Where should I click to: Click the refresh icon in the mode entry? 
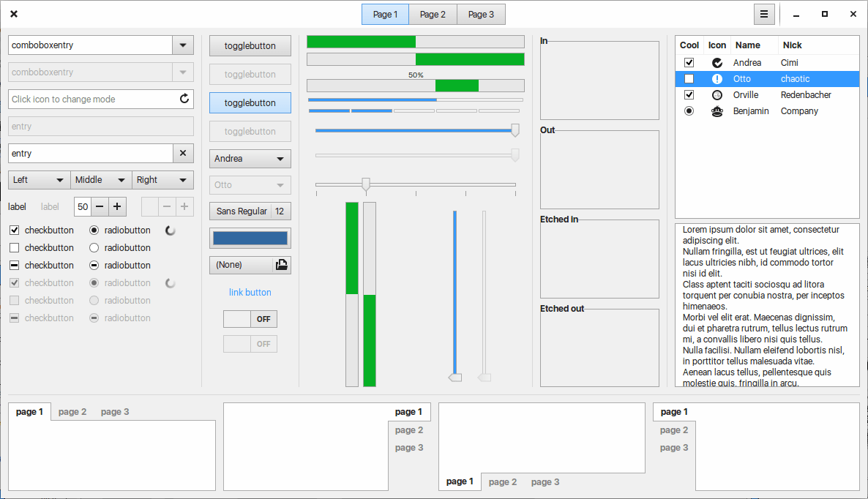(184, 99)
